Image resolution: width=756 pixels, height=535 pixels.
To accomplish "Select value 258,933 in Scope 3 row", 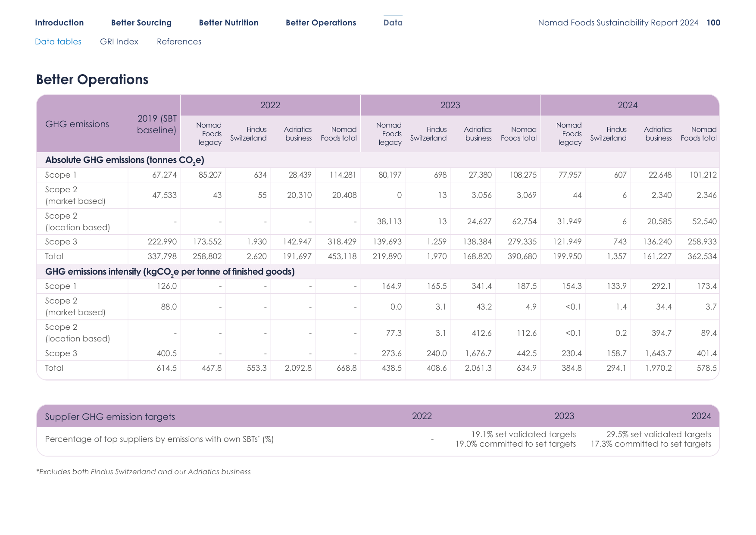I will tap(702, 242).
